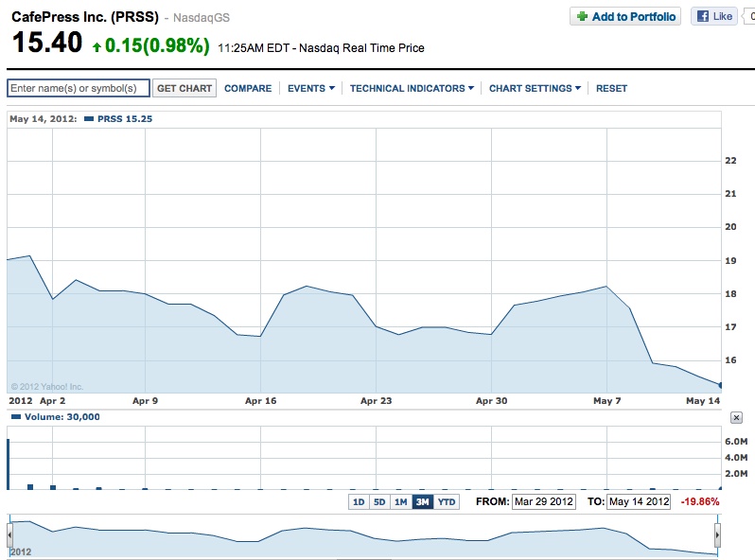Image resolution: width=755 pixels, height=560 pixels.
Task: Click the May 14 data point marker
Action: pos(720,385)
